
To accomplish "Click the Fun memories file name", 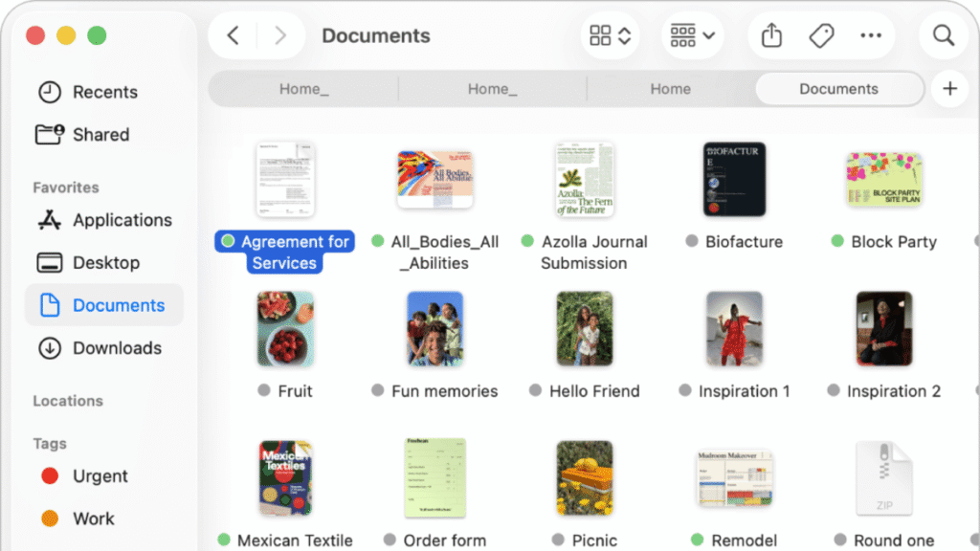I will (x=444, y=391).
